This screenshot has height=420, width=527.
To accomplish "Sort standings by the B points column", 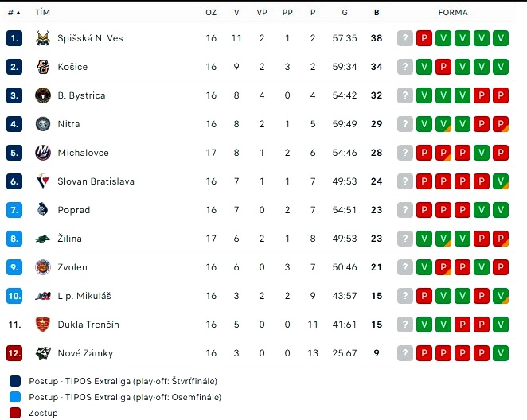I will (377, 13).
